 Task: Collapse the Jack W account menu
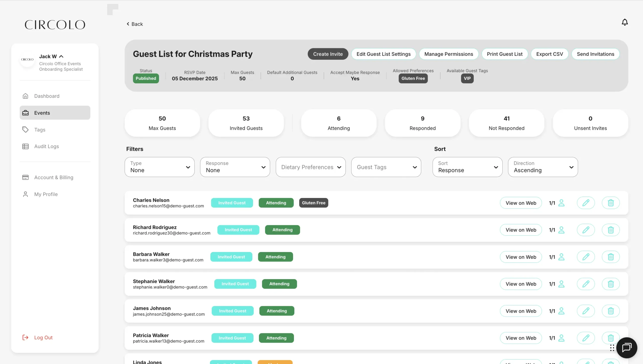(61, 57)
